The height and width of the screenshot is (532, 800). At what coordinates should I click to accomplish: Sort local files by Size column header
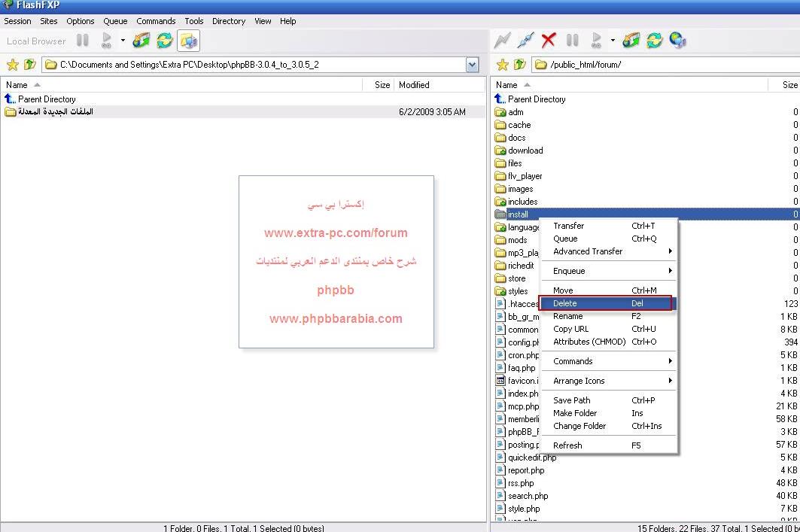[378, 85]
